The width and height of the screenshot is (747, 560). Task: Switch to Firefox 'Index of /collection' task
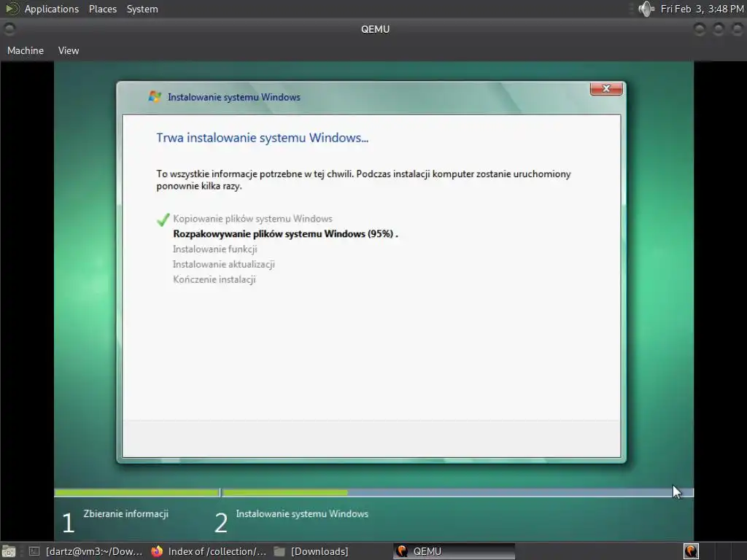(x=208, y=551)
